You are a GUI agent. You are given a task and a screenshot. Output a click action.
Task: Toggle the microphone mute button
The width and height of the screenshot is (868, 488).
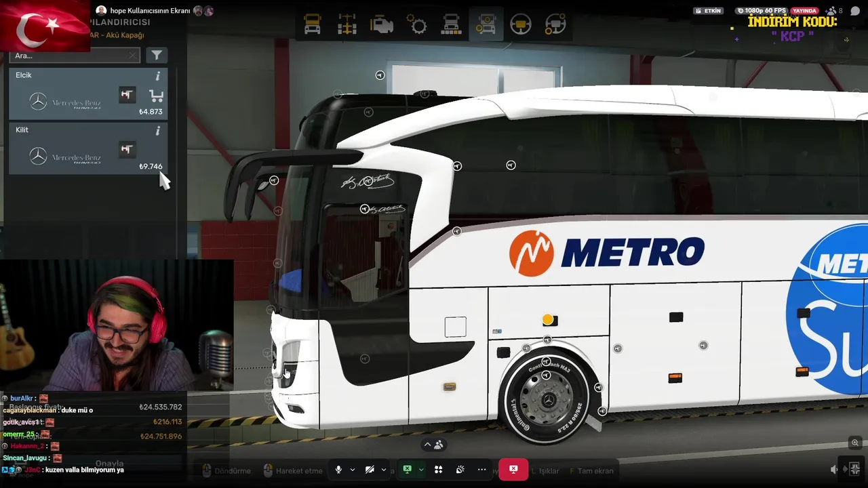tap(338, 470)
